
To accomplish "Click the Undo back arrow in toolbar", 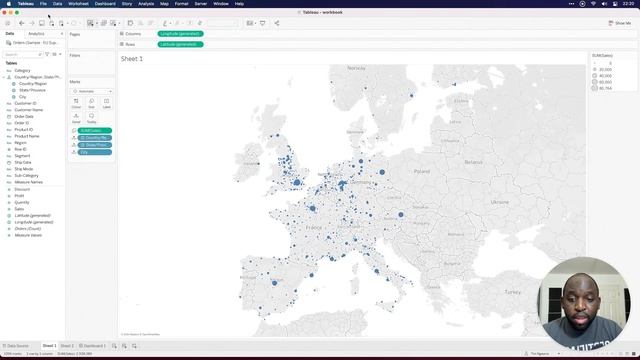I will pyautogui.click(x=22, y=23).
